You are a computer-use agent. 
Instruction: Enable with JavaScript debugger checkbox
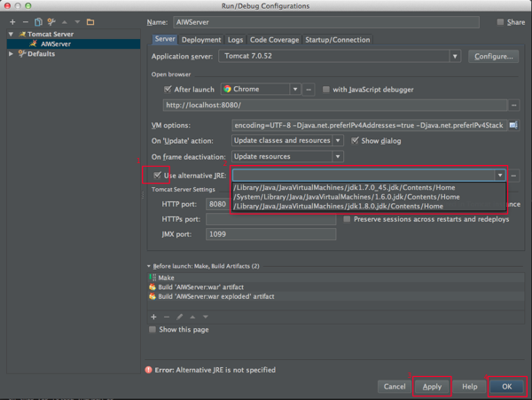coord(326,90)
